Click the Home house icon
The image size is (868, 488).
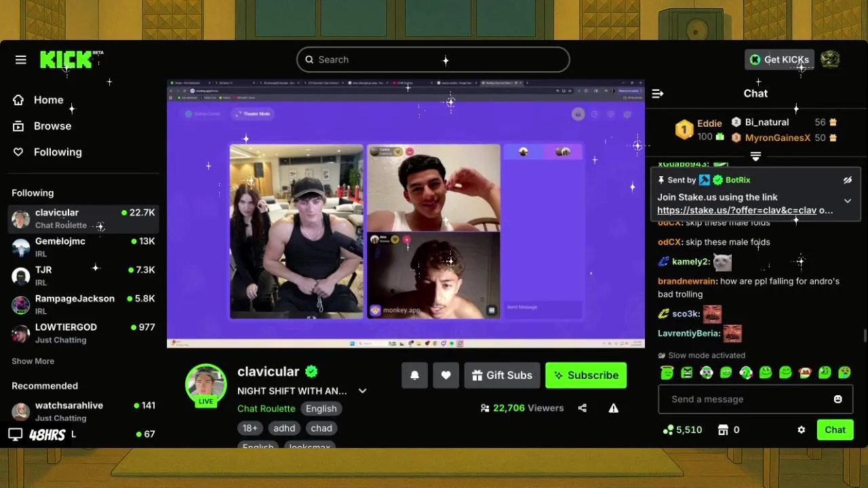coord(19,100)
